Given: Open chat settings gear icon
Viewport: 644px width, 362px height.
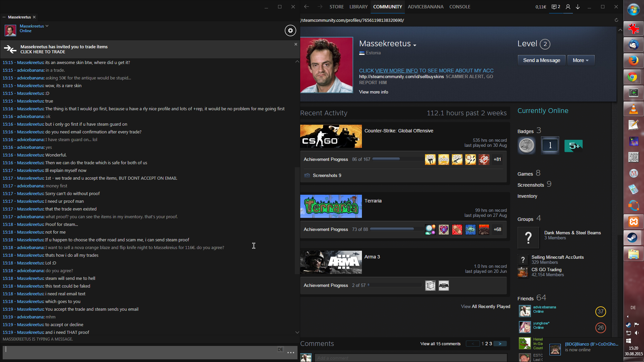Looking at the screenshot, I should [290, 31].
